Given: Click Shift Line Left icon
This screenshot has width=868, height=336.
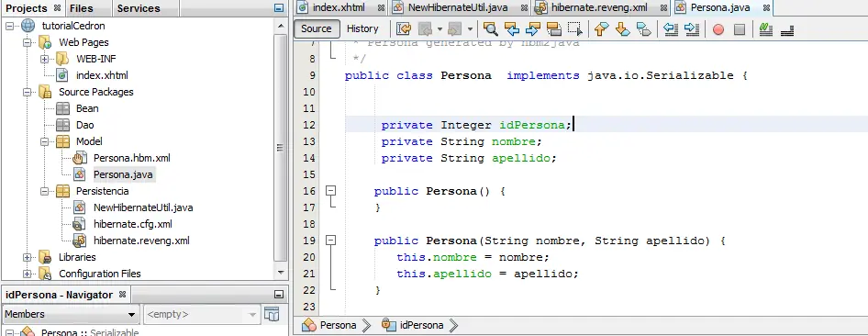Looking at the screenshot, I should click(x=671, y=28).
